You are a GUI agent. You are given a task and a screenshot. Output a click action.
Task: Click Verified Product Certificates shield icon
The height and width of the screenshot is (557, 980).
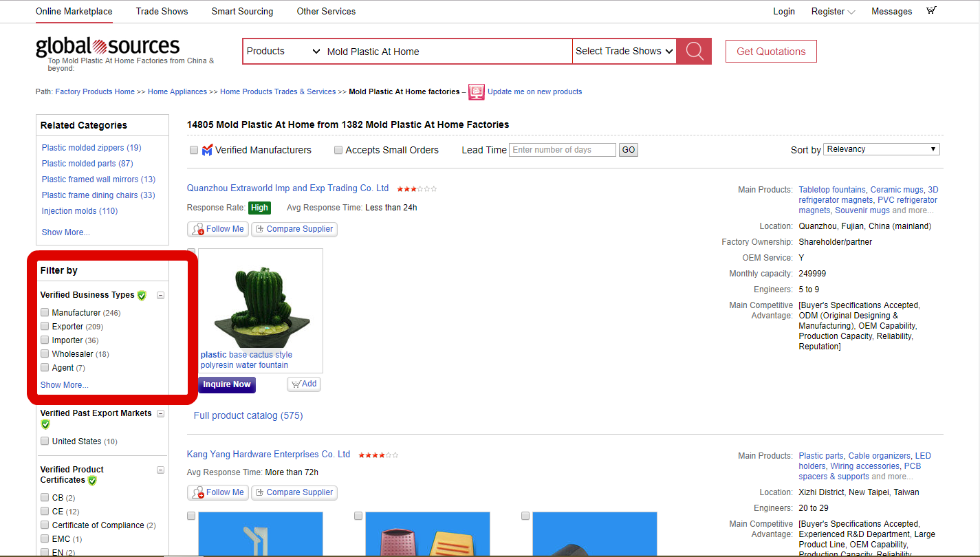(x=92, y=480)
